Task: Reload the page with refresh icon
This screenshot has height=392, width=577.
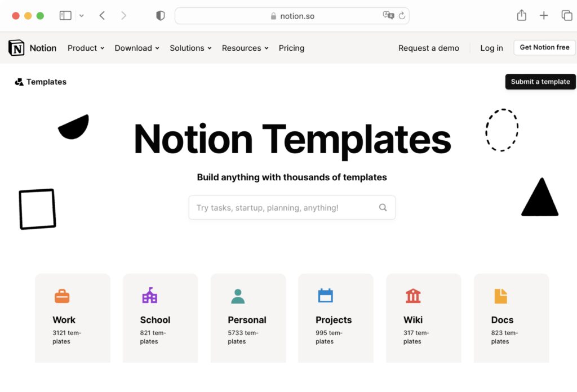Action: coord(402,15)
